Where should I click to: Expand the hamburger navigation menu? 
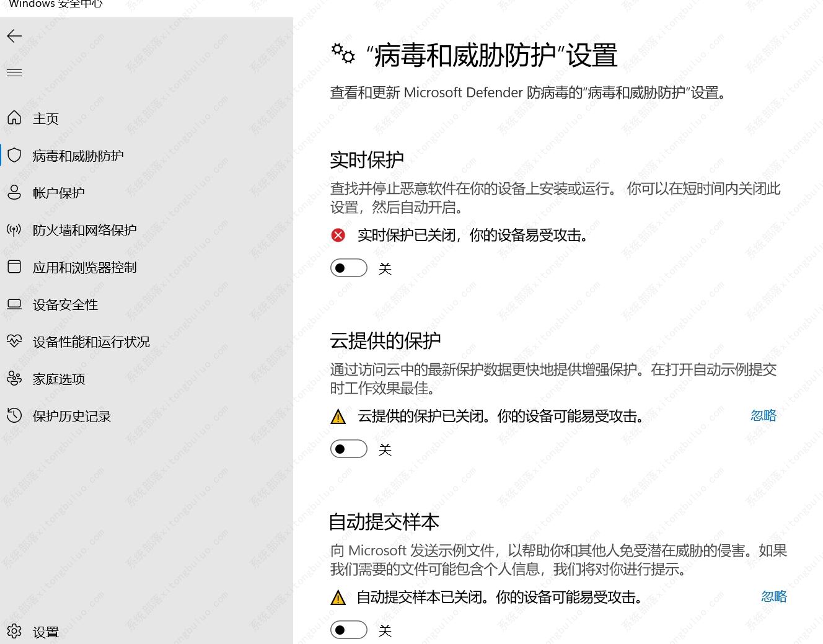point(14,73)
